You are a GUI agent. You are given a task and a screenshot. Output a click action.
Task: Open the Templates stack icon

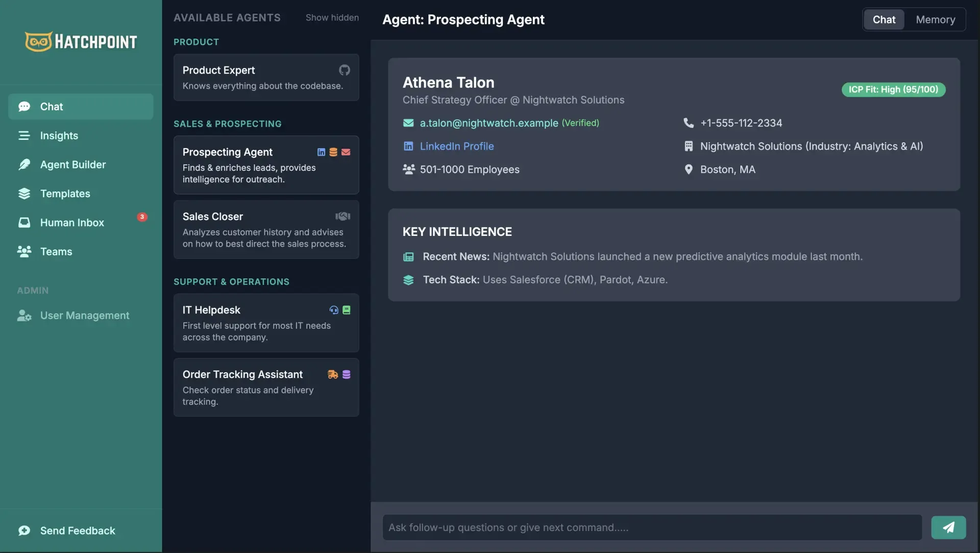(x=24, y=194)
